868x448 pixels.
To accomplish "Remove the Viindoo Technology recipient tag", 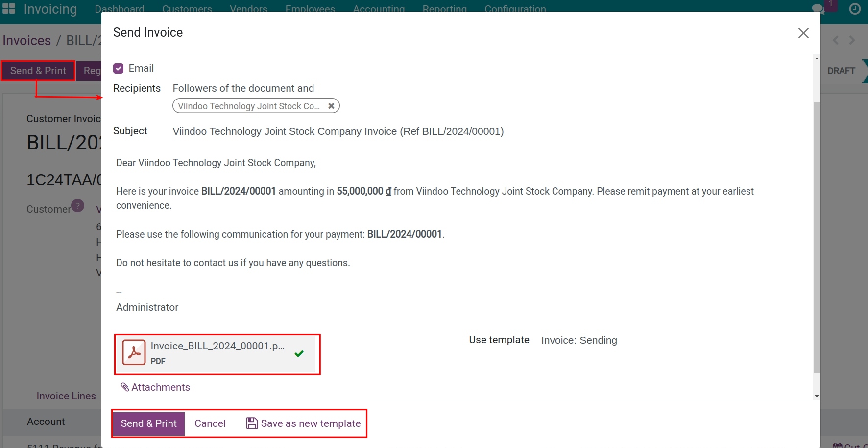I will [331, 106].
